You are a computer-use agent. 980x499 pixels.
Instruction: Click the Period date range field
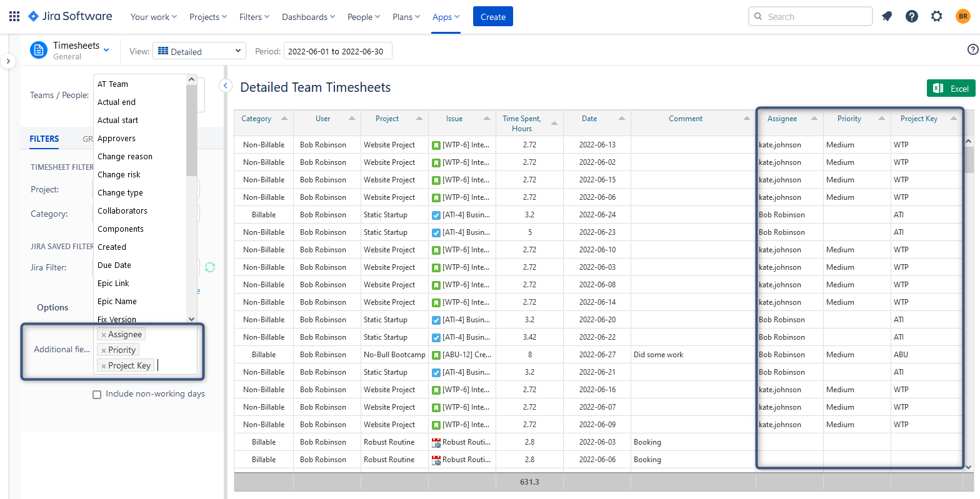338,51
